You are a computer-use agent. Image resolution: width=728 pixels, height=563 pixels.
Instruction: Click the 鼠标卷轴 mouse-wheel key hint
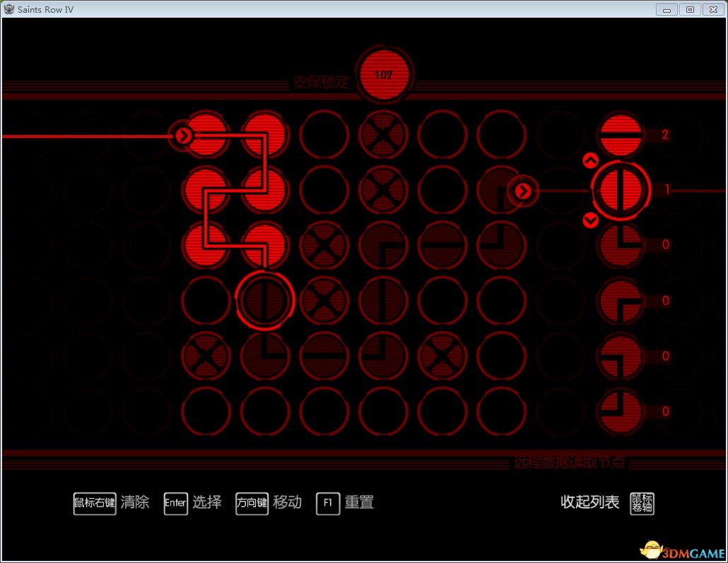pyautogui.click(x=642, y=504)
